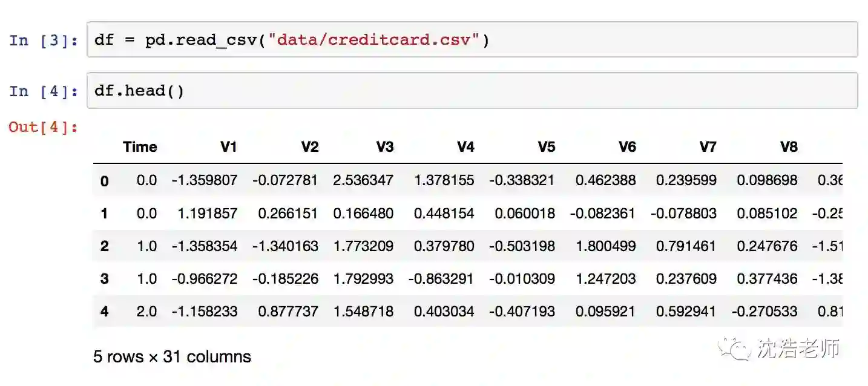Select the In [3] cell prompt
Image resolution: width=868 pixels, height=386 pixels.
pyautogui.click(x=44, y=41)
